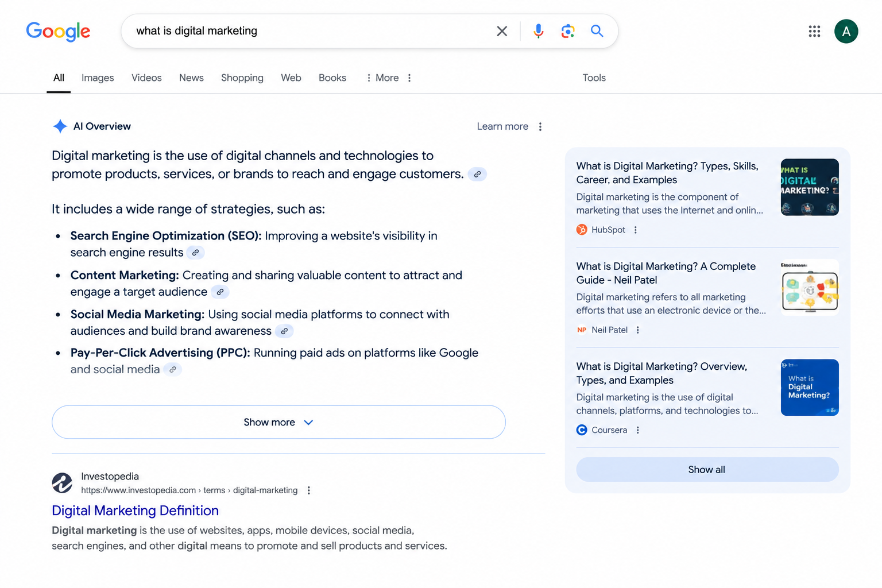Open source link for the SEO bullet

[x=195, y=253]
